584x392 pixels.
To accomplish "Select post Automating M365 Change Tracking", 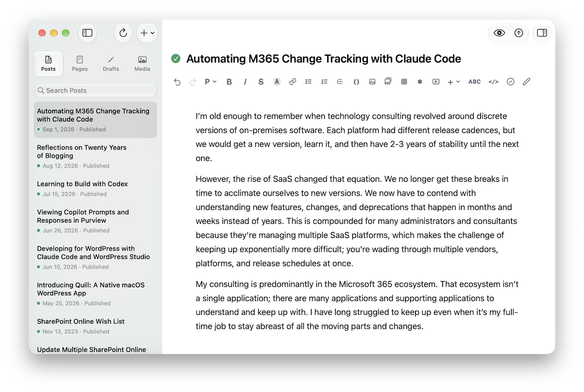I will 95,120.
